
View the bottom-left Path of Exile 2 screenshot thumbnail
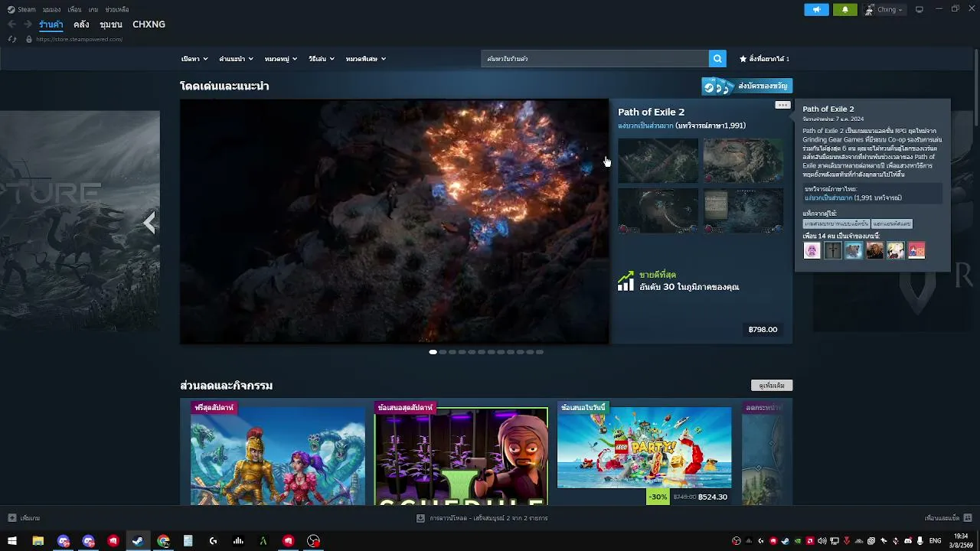tap(658, 210)
